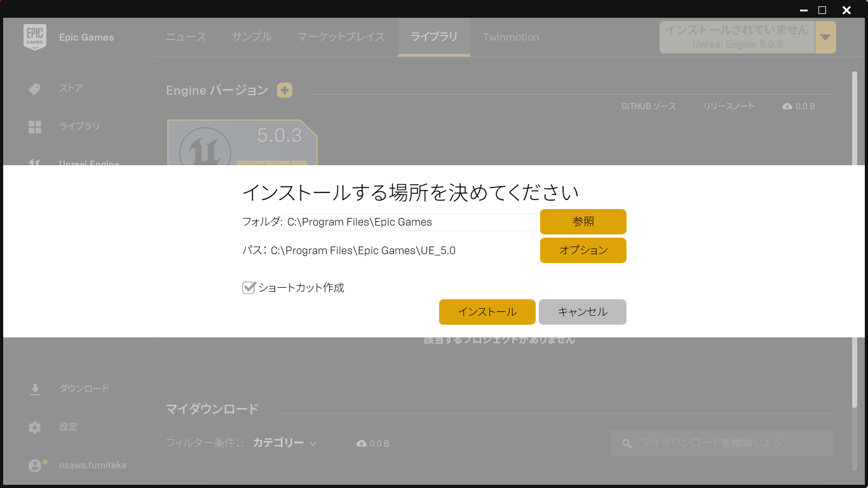
Task: Open the ストア tag icon
Action: point(35,89)
